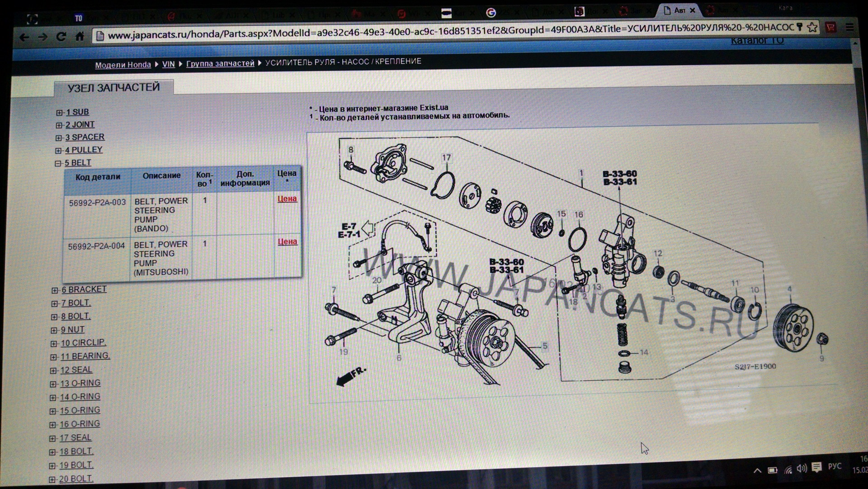The width and height of the screenshot is (868, 489).
Task: Open the volume speaker tray icon
Action: (x=802, y=469)
